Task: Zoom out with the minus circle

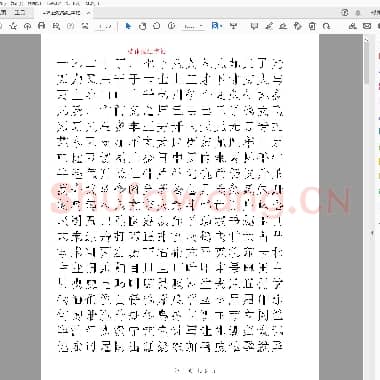Action: (157, 26)
